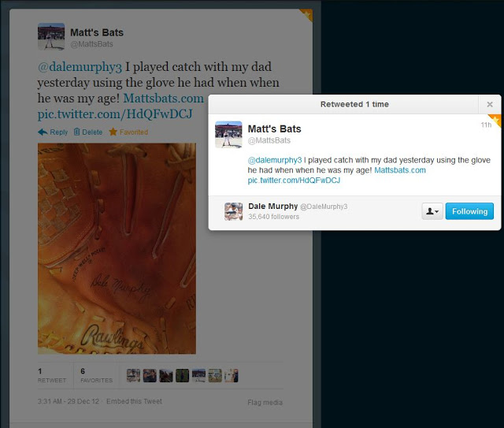Click Dale Murphy's avatar in the popup
The image size is (504, 428).
(233, 211)
